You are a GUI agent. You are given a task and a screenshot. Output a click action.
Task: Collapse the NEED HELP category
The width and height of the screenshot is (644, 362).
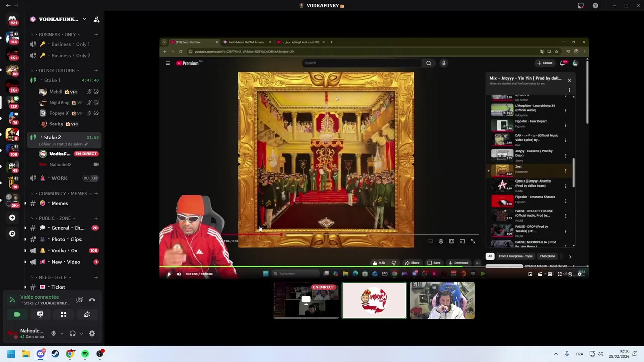pyautogui.click(x=52, y=277)
